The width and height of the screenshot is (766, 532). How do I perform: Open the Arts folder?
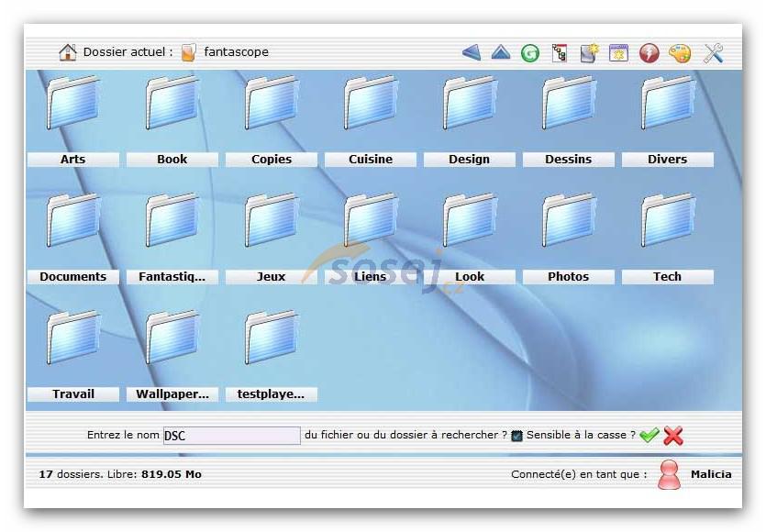(73, 104)
